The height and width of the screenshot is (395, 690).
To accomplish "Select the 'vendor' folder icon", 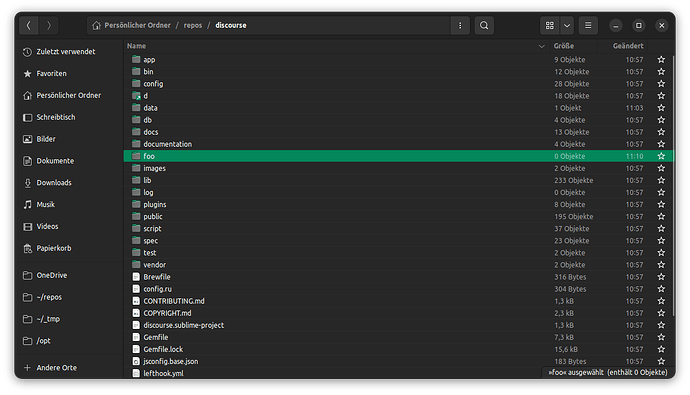I will (136, 265).
